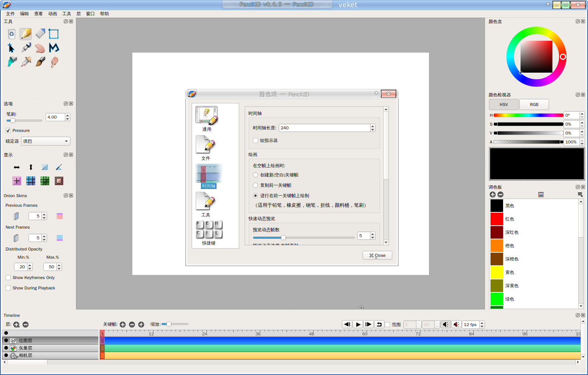The height and width of the screenshot is (375, 588).
Task: Increase 时间轴长度 with spinner up arrow
Action: coord(373,126)
